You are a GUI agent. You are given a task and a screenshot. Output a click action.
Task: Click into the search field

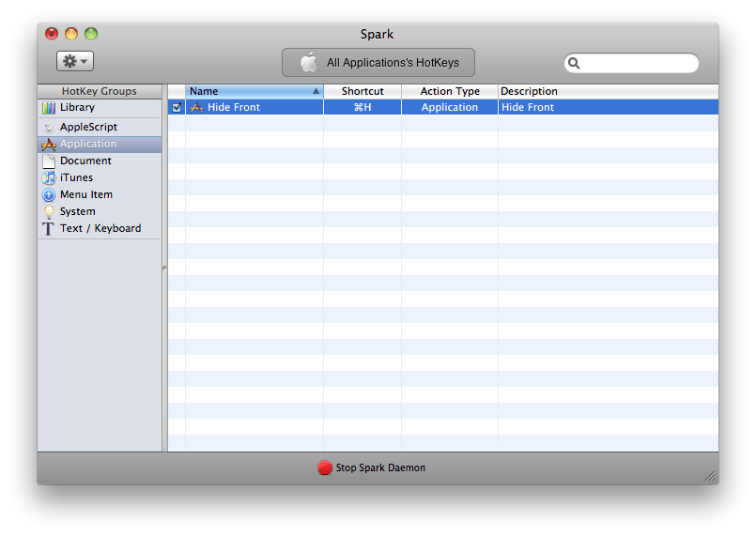click(x=631, y=63)
